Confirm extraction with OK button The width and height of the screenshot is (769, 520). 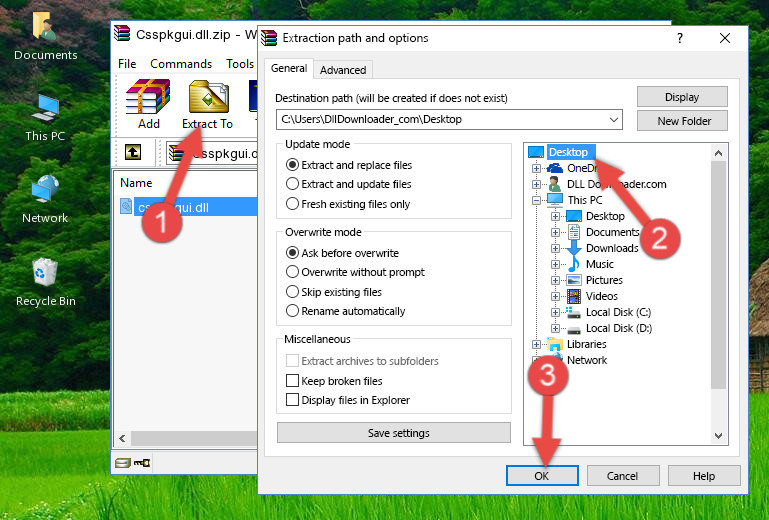(x=542, y=475)
